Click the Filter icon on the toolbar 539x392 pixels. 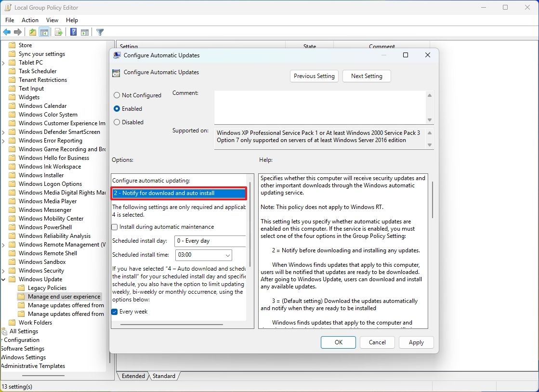100,32
